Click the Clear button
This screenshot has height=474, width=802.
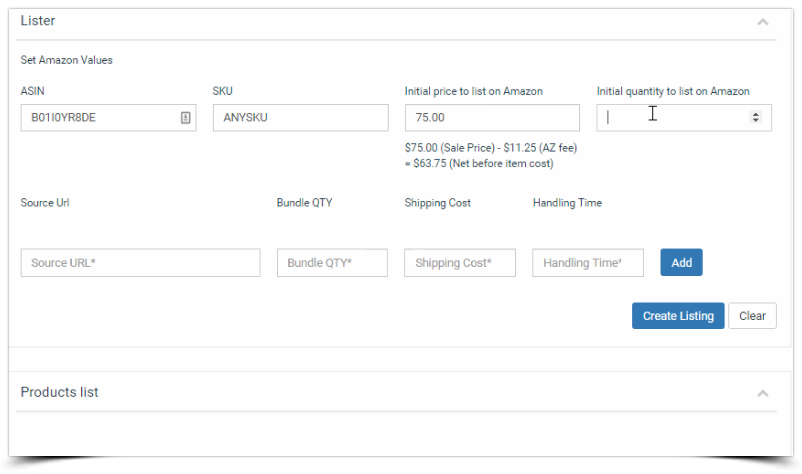pos(752,315)
